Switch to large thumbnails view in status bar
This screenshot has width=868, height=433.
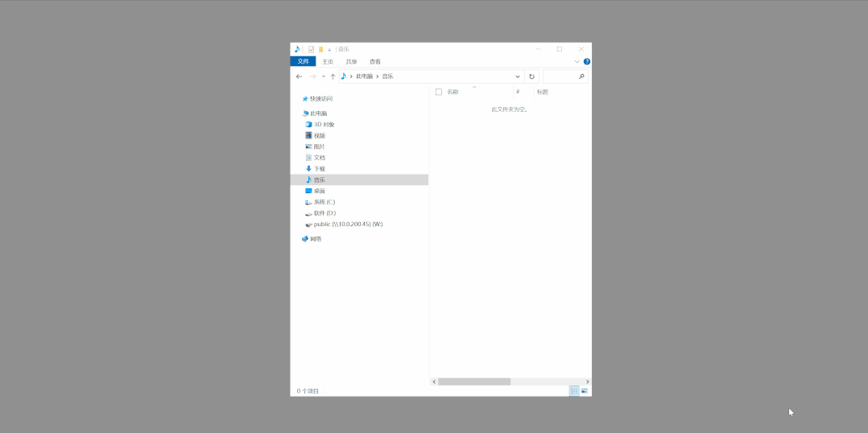[585, 391]
